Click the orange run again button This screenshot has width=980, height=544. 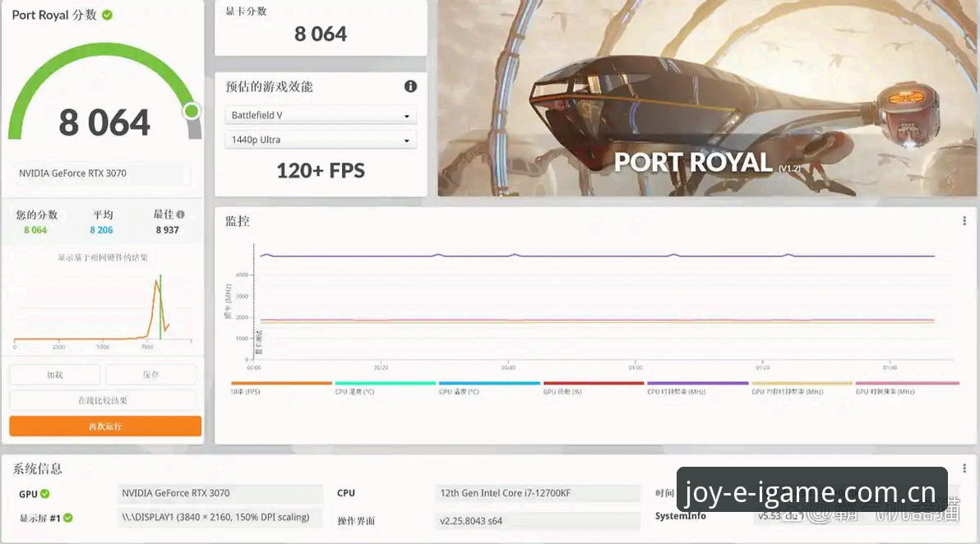point(105,426)
